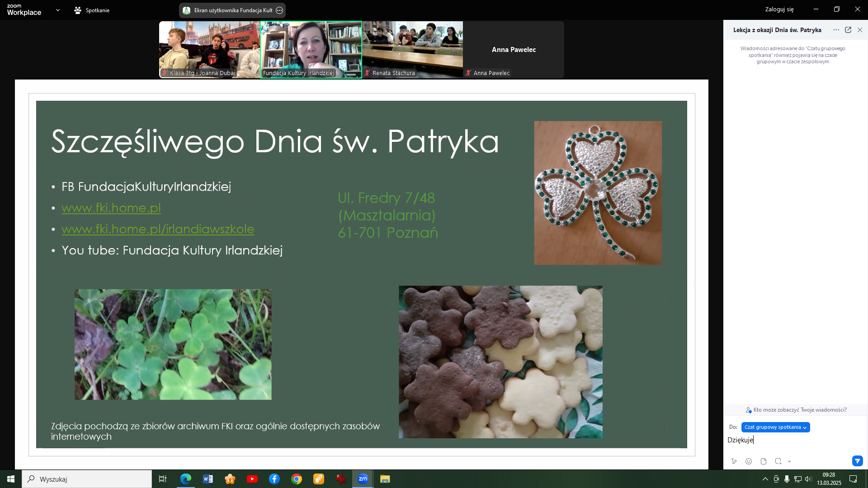Attach a file in chat
This screenshot has height=488, width=868.
[764, 461]
